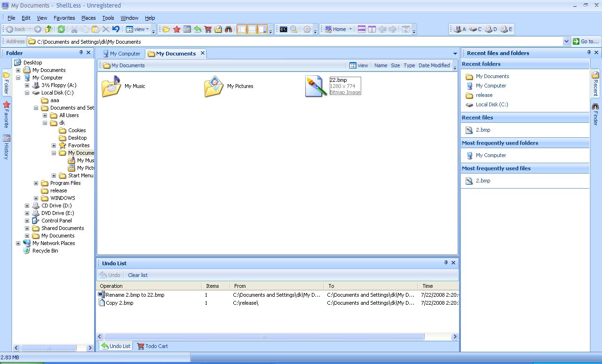Image resolution: width=602 pixels, height=364 pixels.
Task: Switch to the My Computer tab
Action: (x=121, y=54)
